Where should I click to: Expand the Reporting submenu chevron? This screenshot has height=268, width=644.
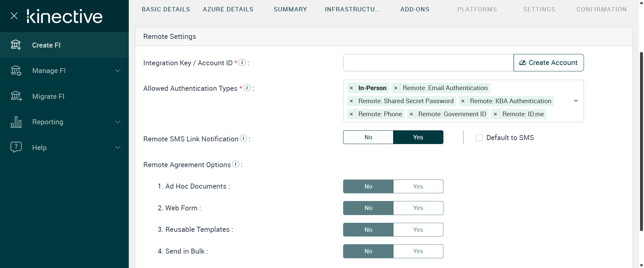pos(118,122)
